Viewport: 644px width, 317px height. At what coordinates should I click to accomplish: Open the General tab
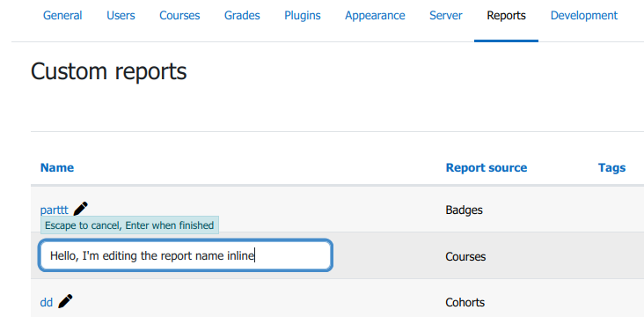coord(62,16)
